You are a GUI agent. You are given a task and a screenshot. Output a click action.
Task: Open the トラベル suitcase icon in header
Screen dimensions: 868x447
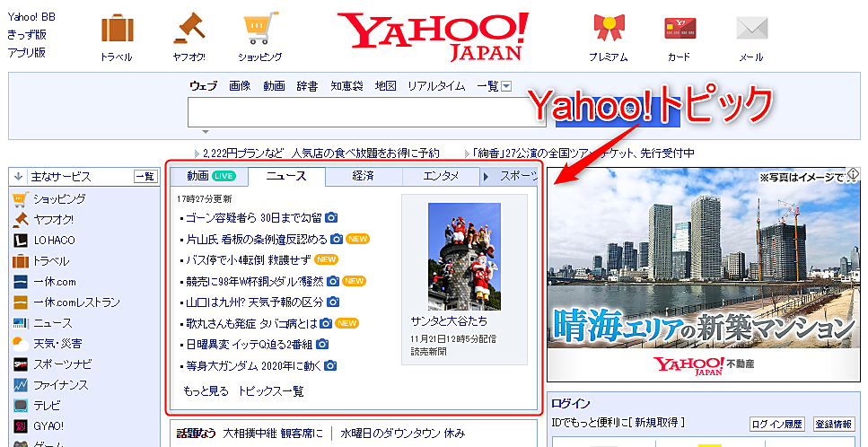117,28
